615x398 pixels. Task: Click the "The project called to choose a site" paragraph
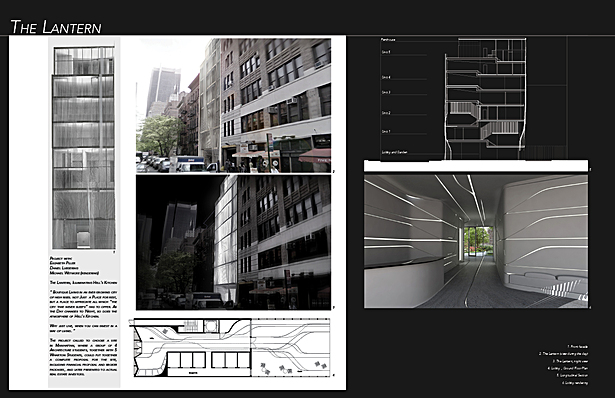coord(83,357)
